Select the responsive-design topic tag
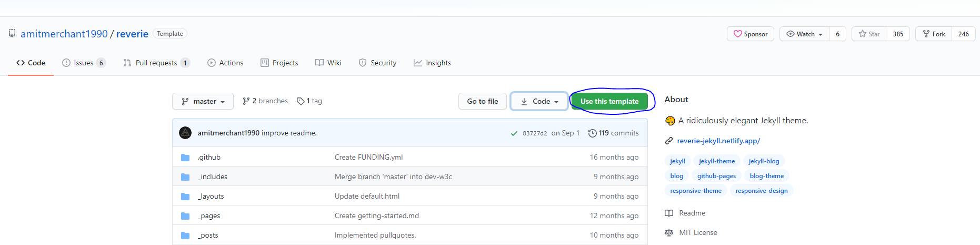Screen dimensions: 980x245 [762, 191]
